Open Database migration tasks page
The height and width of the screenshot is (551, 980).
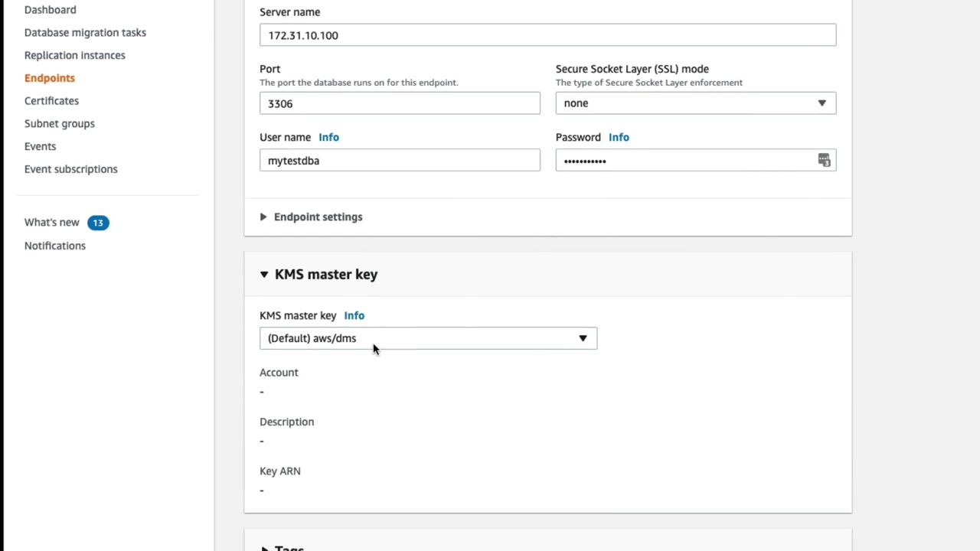[85, 32]
